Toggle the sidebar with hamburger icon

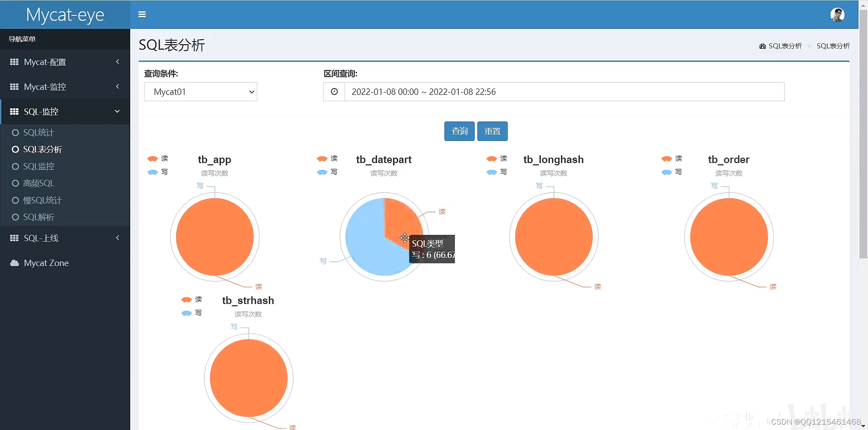142,14
